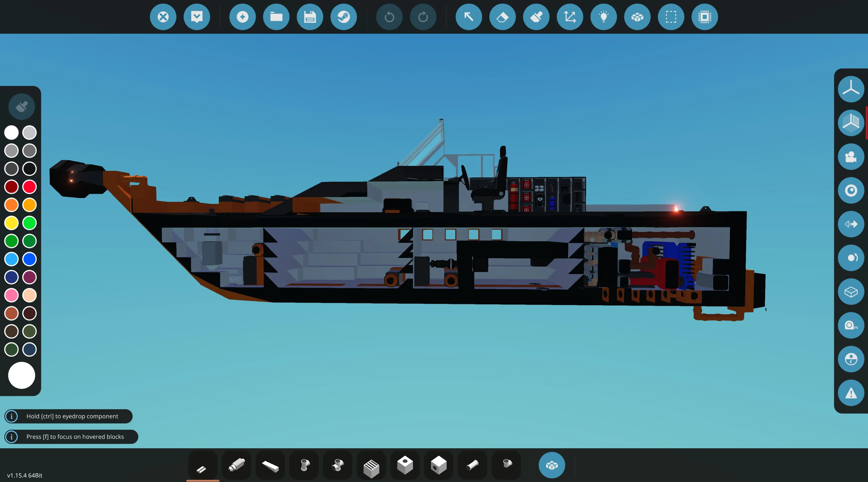Image resolution: width=868 pixels, height=482 pixels.
Task: Click the dashed selection box tool
Action: [670, 17]
